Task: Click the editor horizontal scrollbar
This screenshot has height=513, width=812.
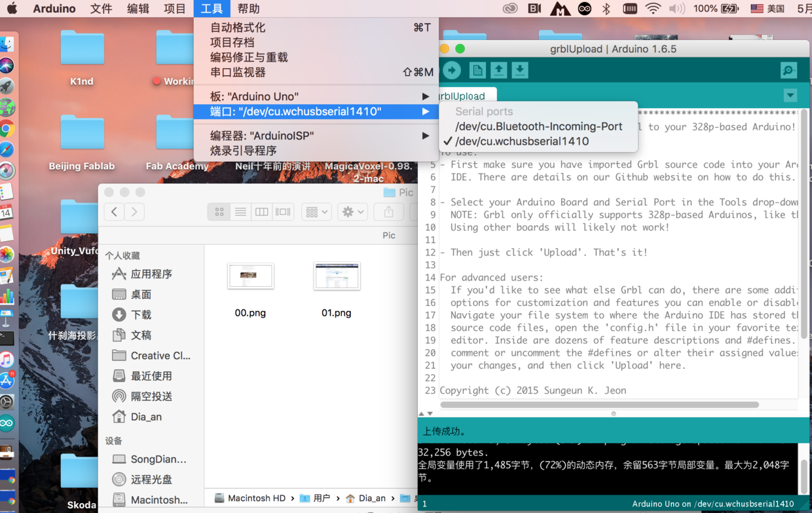Action: (599, 405)
